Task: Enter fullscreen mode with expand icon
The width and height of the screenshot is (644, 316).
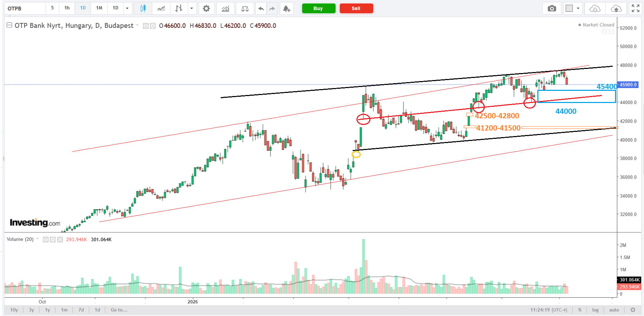Action: pos(636,8)
